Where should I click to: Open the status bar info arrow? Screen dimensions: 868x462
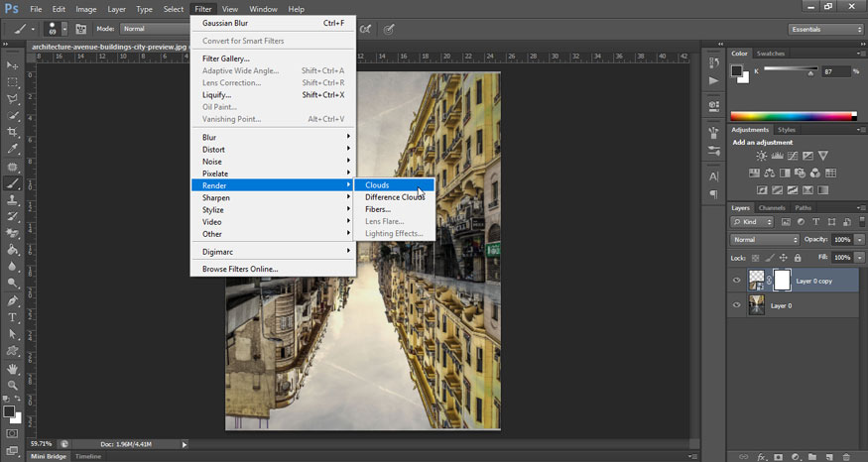tap(185, 444)
